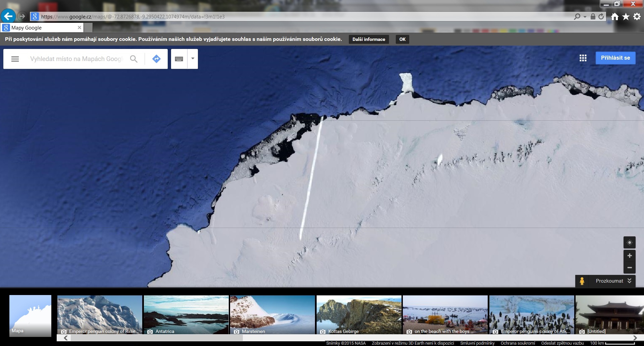Viewport: 644px width, 346px height.
Task: Open directions with the blue arrow icon
Action: (156, 59)
